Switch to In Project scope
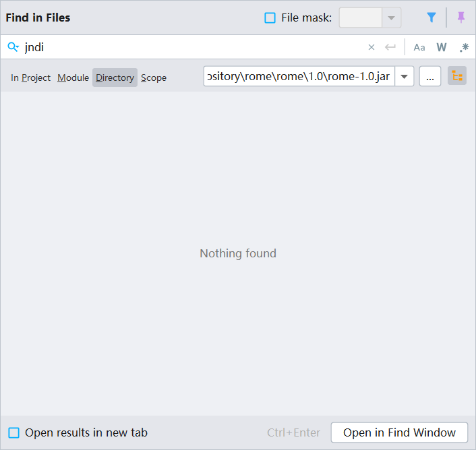The height and width of the screenshot is (450, 476). [x=30, y=77]
